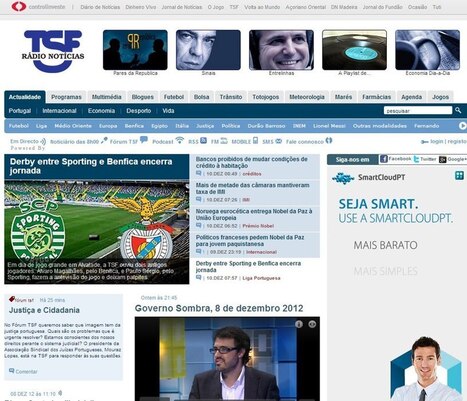Click Médio Oriente topic link

pos(73,126)
